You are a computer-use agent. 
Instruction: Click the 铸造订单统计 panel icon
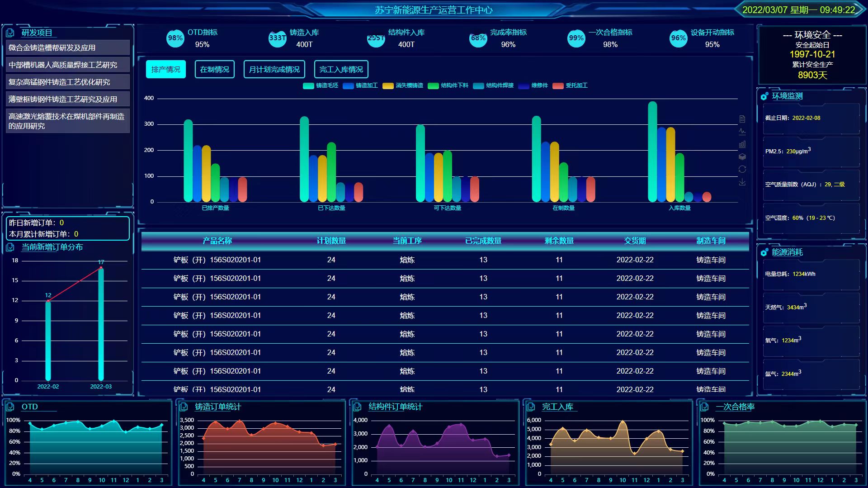coord(184,407)
